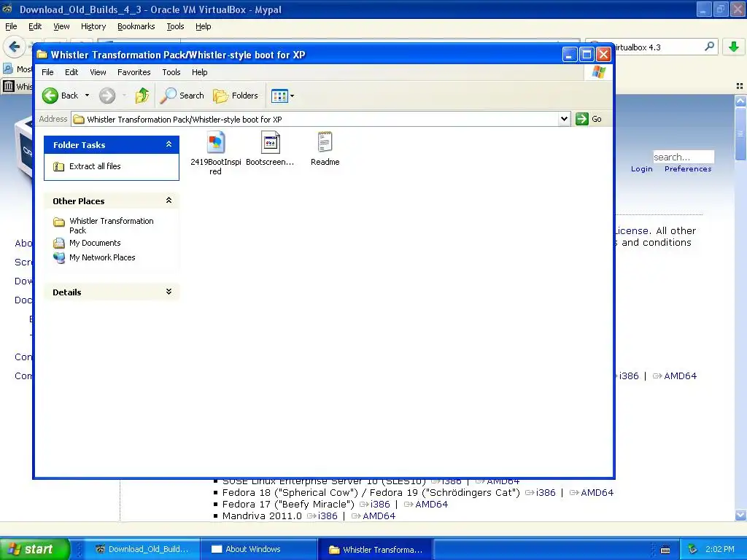Click the Windows flag logo in Explorer
The width and height of the screenshot is (747, 560).
click(x=598, y=72)
